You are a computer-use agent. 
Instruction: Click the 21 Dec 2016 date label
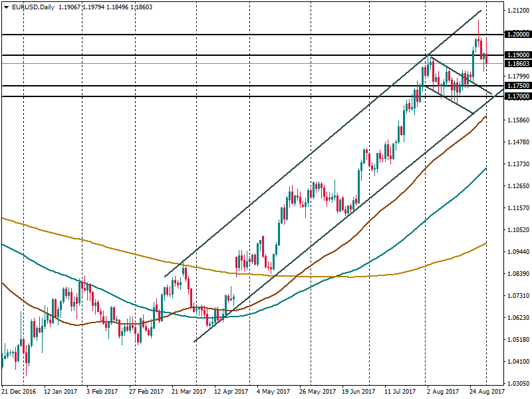pos(17,392)
